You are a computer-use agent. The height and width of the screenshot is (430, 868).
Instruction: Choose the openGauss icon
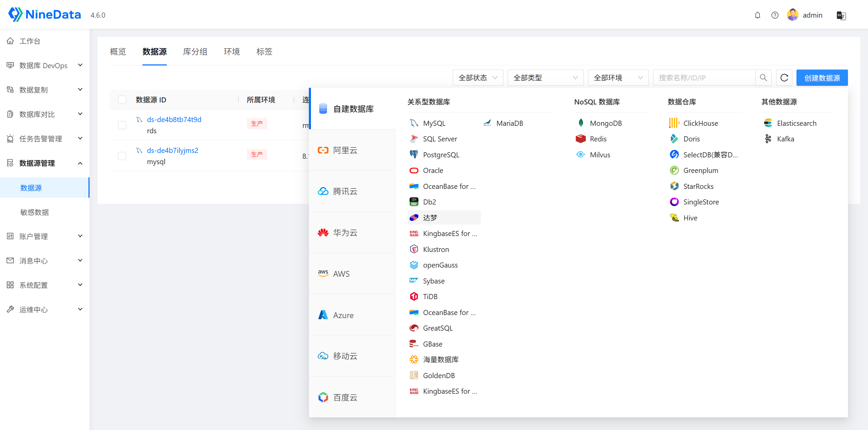[414, 265]
